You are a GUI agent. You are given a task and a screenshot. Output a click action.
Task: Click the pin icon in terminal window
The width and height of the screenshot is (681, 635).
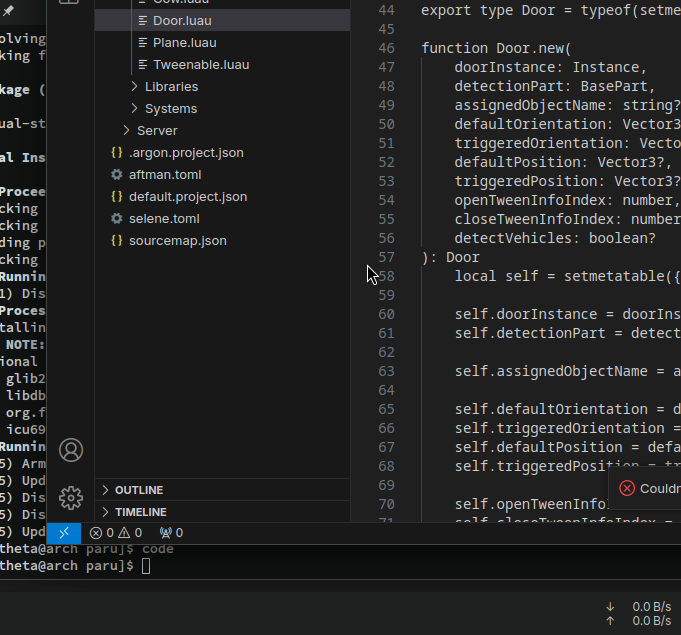click(x=8, y=10)
